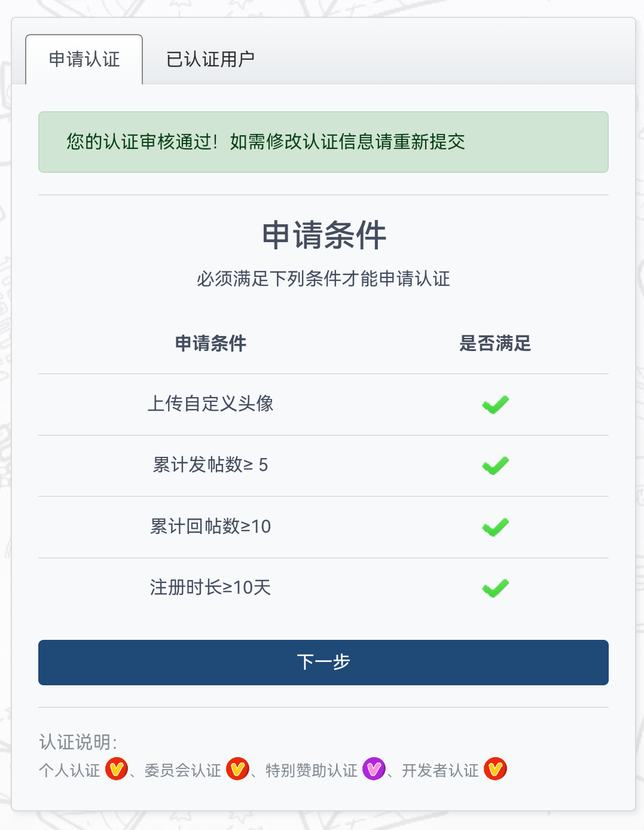The height and width of the screenshot is (830, 644).
Task: Select the 注册时长≥10天 condition text
Action: pos(210,587)
